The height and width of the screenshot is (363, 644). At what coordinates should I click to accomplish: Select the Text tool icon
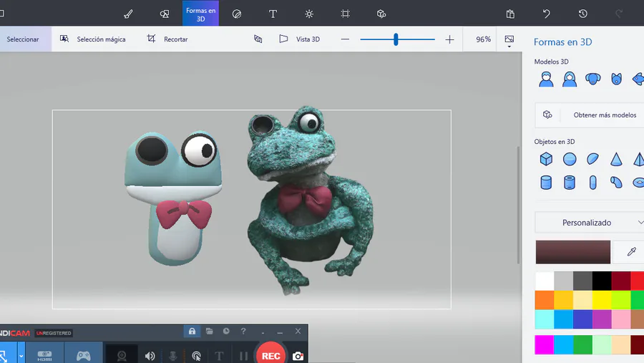273,14
